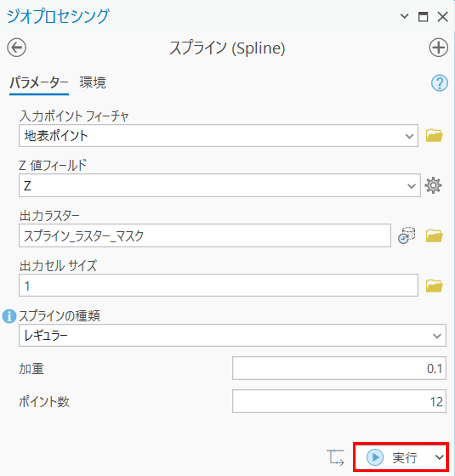Browse folder for output raster

tap(434, 236)
